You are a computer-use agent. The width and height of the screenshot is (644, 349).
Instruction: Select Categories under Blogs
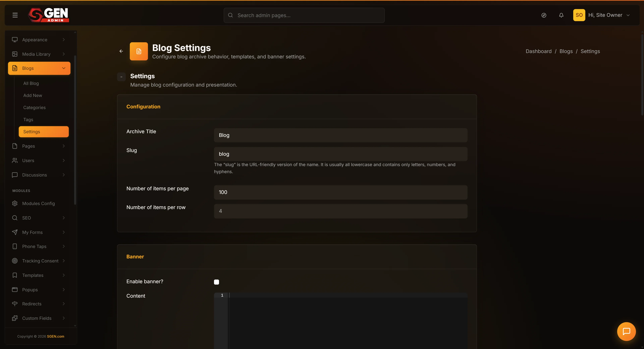pos(35,108)
